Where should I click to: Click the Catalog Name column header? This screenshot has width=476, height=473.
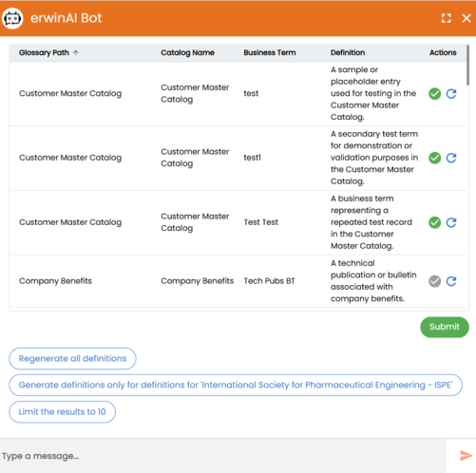click(187, 52)
